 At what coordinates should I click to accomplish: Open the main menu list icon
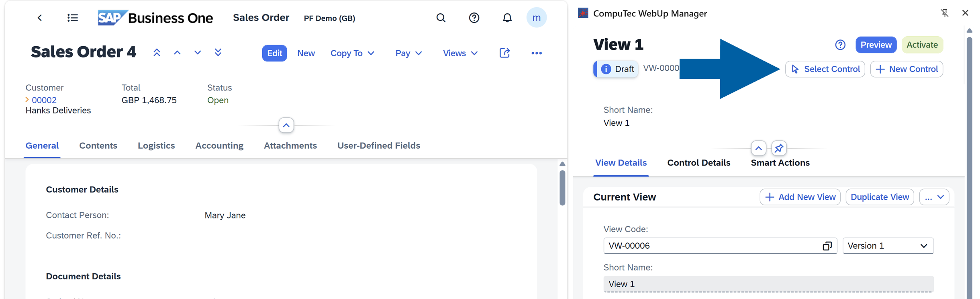coord(73,18)
